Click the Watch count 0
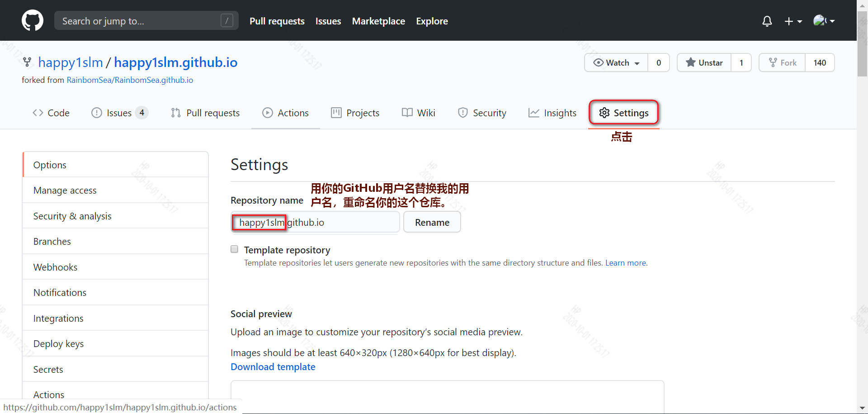The width and height of the screenshot is (868, 414). coord(659,62)
